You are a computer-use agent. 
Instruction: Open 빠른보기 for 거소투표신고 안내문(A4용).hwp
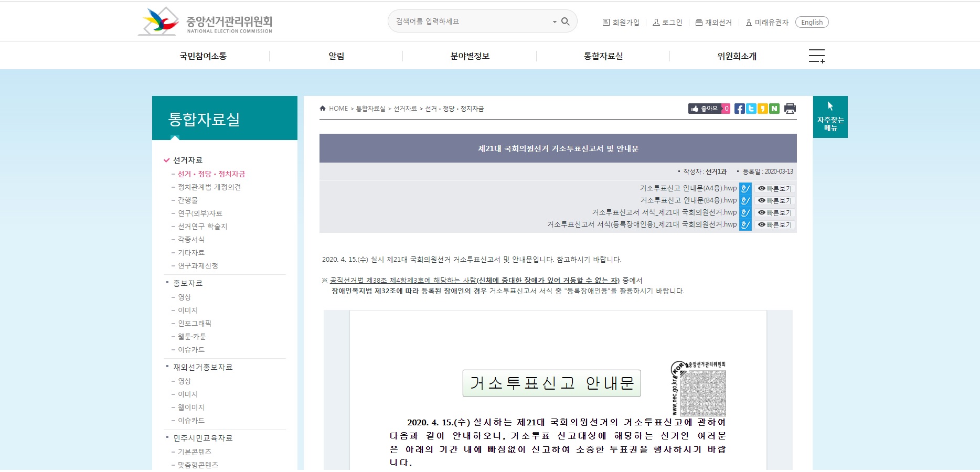point(775,188)
